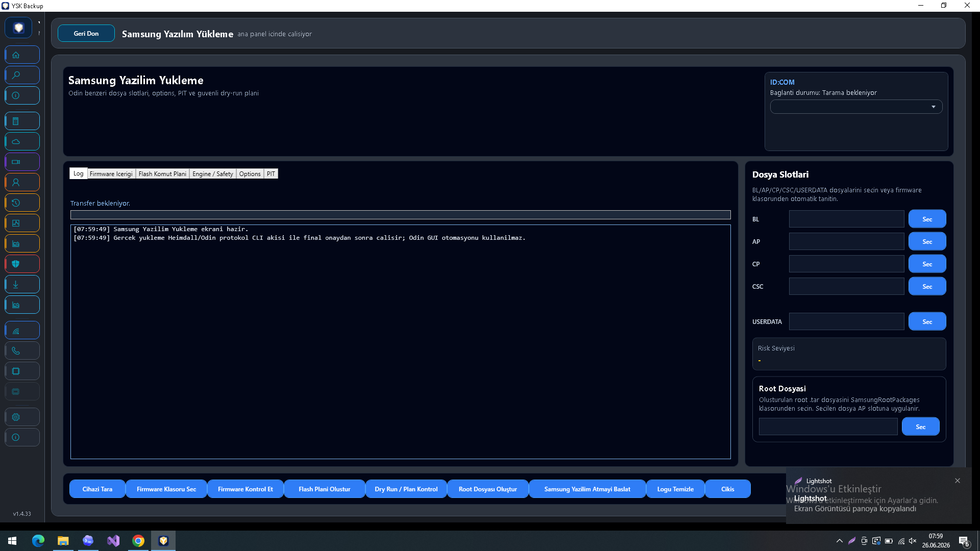Image resolution: width=980 pixels, height=551 pixels.
Task: Open the area chart icon above the shield
Action: tap(22, 243)
